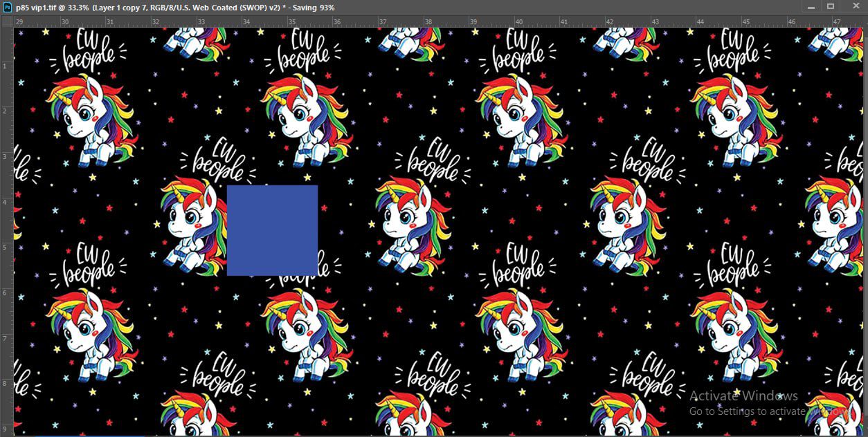Screen dimensions: 868x437
Task: Click the Photoshop document icon in title bar
Action: [x=8, y=7]
